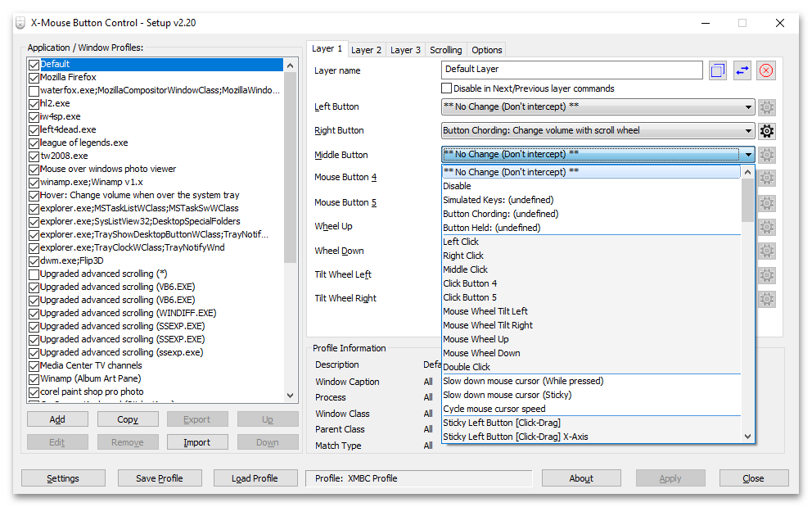Image resolution: width=812 pixels, height=507 pixels.
Task: Click the profile list scrollbar up arrow
Action: click(290, 66)
